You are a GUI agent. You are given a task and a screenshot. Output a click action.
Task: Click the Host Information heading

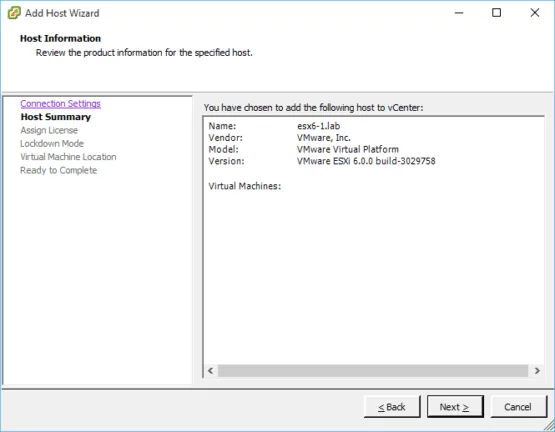click(61, 38)
